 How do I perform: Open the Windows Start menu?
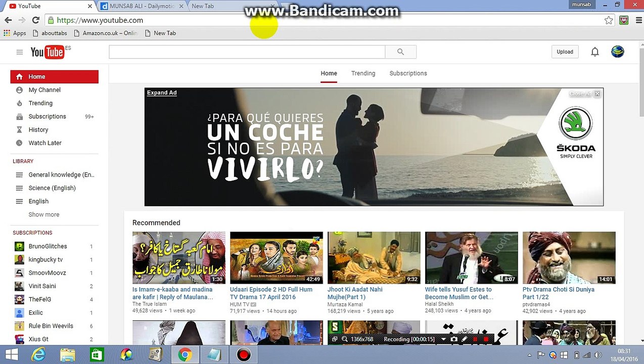tap(12, 355)
